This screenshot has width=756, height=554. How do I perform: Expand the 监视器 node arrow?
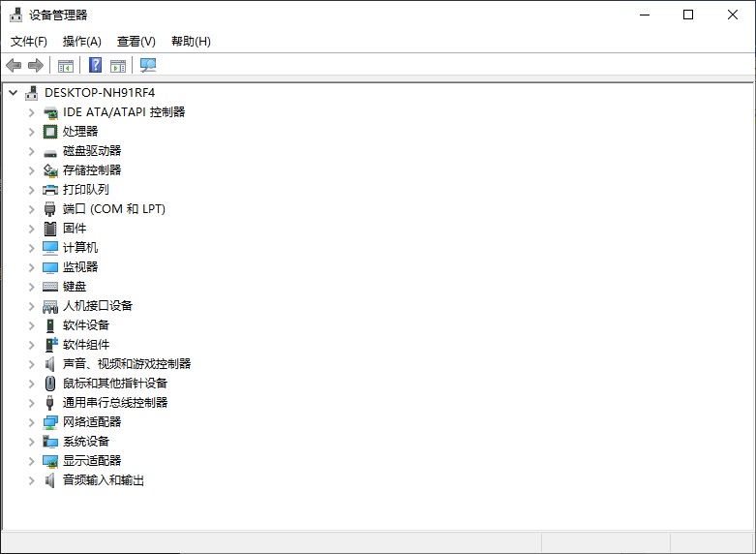(31, 267)
